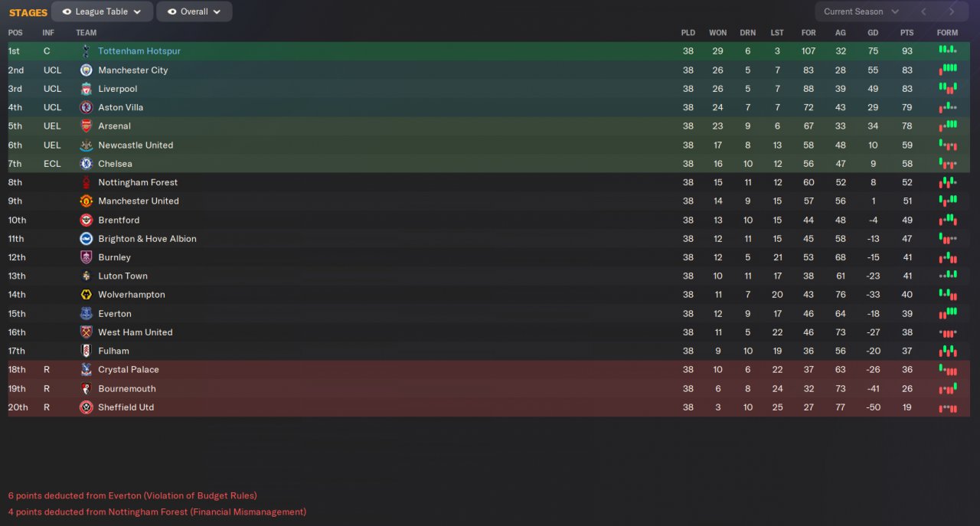Sort table by PTS column header
Screen dimensions: 980x526
click(x=907, y=33)
